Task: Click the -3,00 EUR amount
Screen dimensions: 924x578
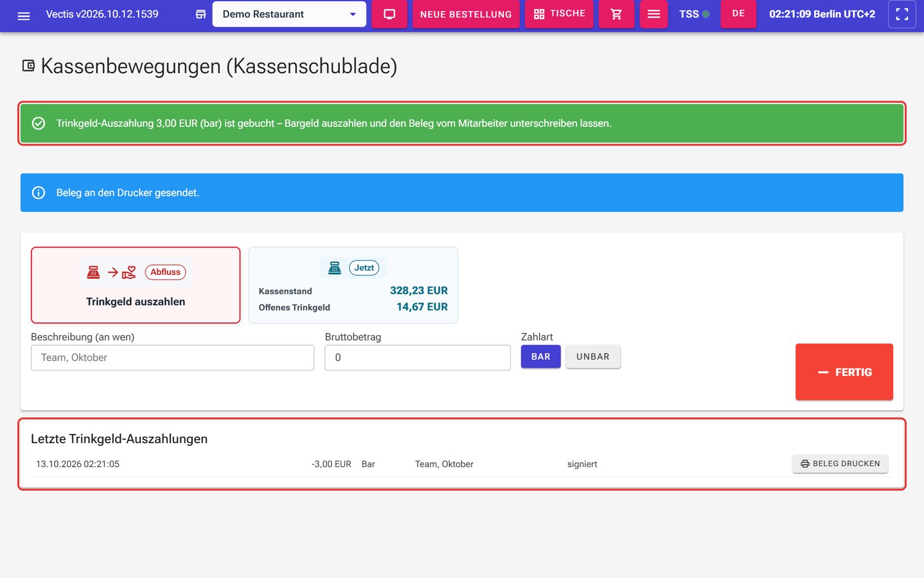Action: pos(331,464)
